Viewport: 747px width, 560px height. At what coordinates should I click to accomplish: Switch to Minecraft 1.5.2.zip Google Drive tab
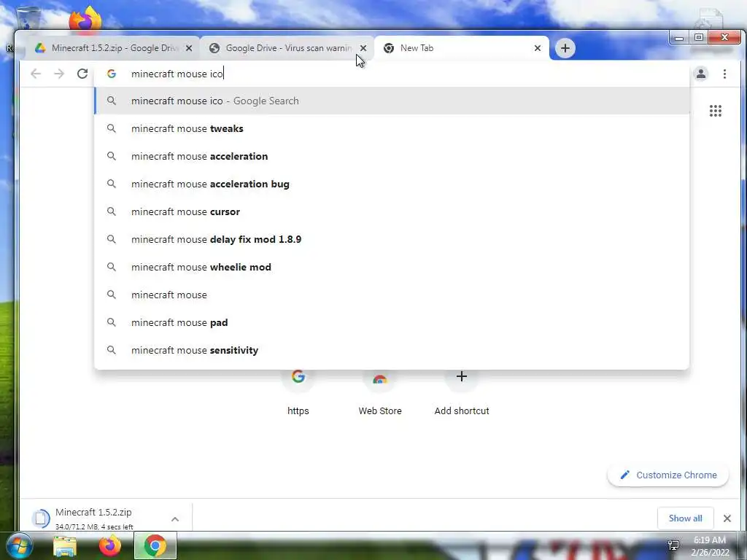pos(113,48)
